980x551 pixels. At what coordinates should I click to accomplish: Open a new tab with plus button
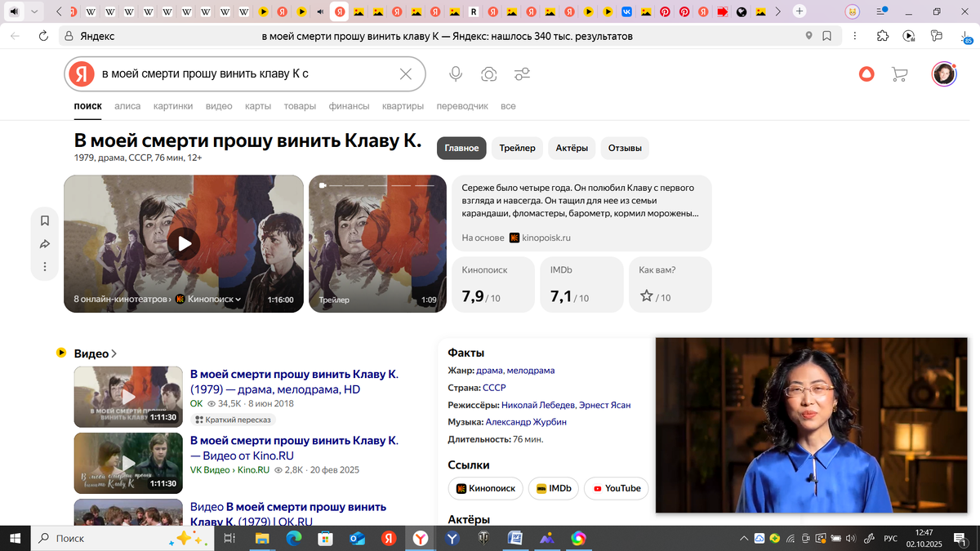pyautogui.click(x=800, y=11)
